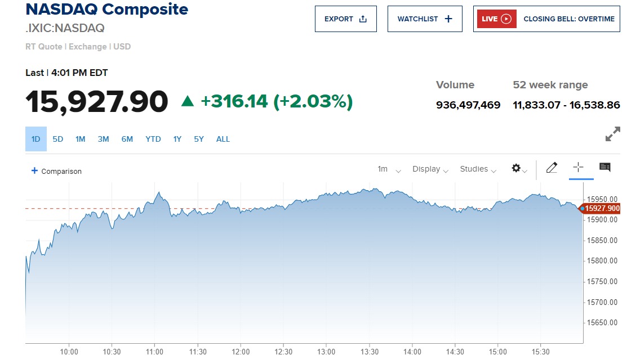Image resolution: width=627 pixels, height=364 pixels.
Task: Click the watchlist plus icon
Action: [x=448, y=19]
